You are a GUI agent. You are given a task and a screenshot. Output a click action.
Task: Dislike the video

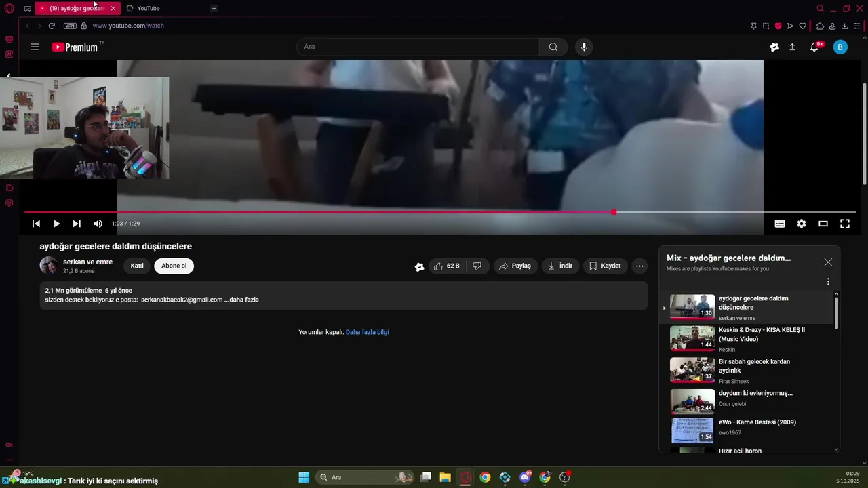click(477, 266)
